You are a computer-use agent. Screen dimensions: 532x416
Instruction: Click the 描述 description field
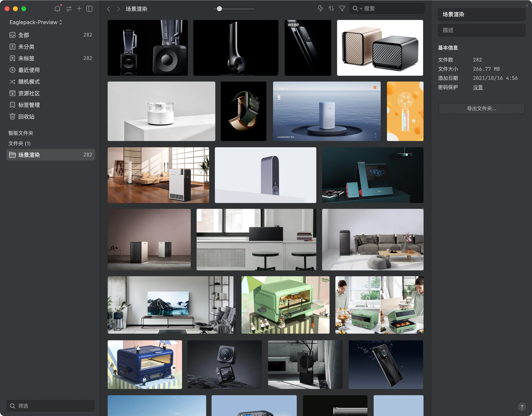click(x=481, y=30)
